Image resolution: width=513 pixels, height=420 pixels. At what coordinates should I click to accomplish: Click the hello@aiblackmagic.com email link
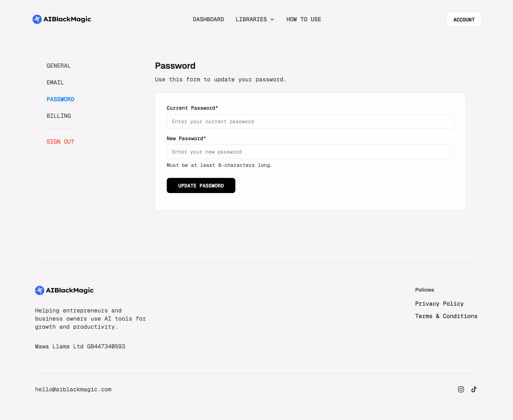(x=73, y=389)
